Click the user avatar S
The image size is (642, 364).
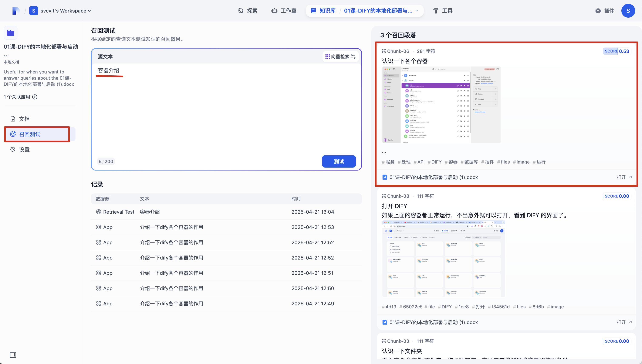click(x=628, y=11)
